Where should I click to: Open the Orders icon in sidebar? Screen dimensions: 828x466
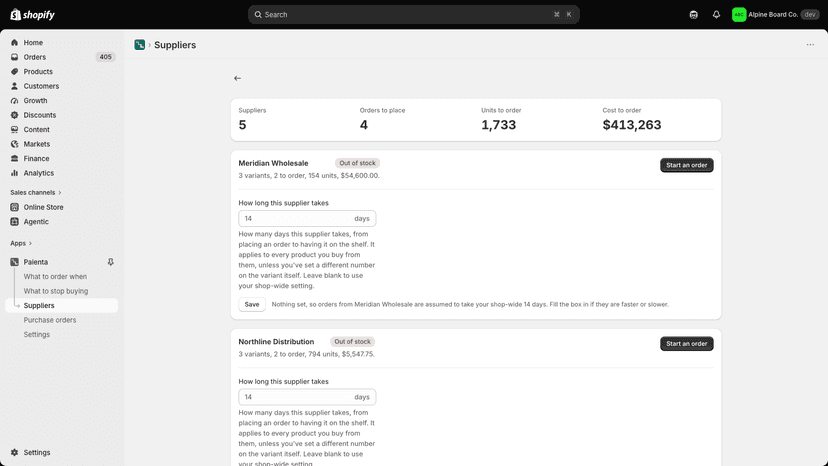[14, 57]
